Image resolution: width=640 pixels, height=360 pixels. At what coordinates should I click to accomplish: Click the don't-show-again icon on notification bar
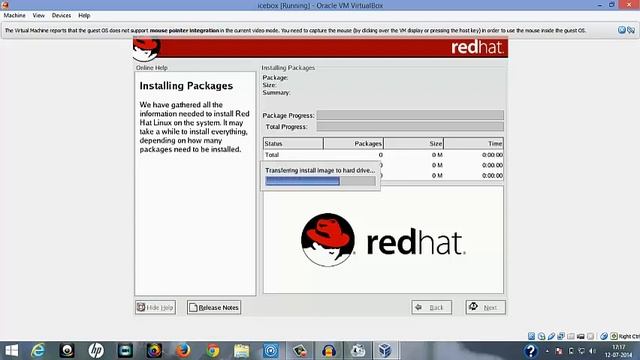(631, 30)
